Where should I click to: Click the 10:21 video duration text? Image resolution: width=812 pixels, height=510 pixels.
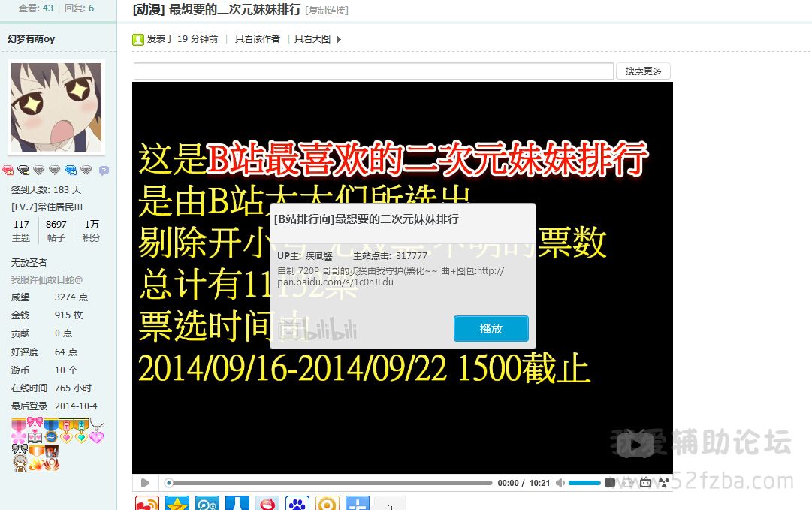539,483
